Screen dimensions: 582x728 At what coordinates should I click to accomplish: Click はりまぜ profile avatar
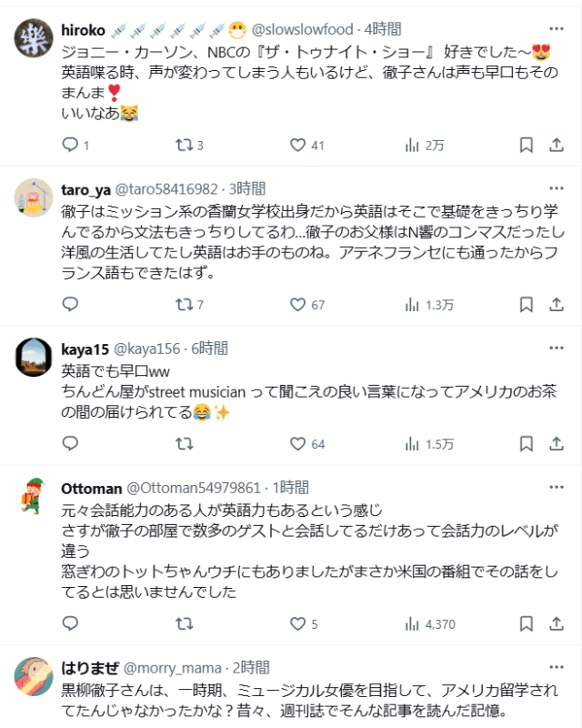click(x=34, y=674)
